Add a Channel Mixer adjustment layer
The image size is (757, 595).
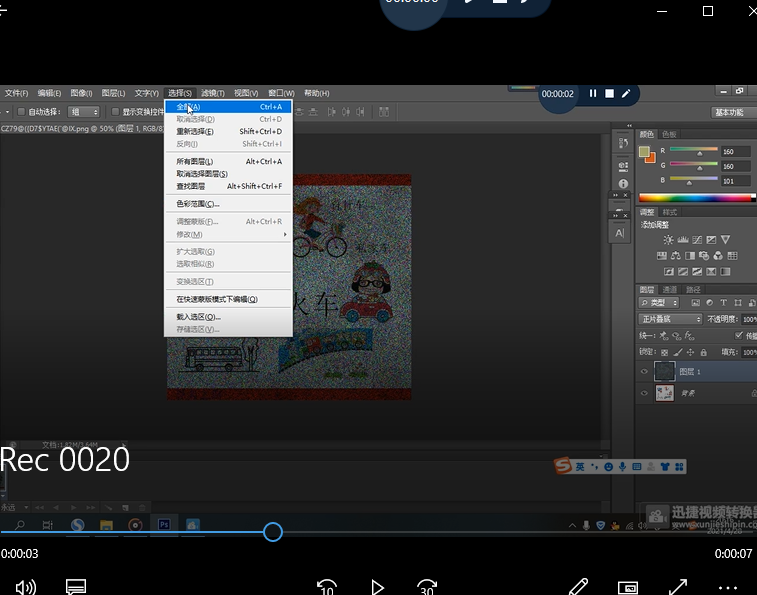[718, 255]
